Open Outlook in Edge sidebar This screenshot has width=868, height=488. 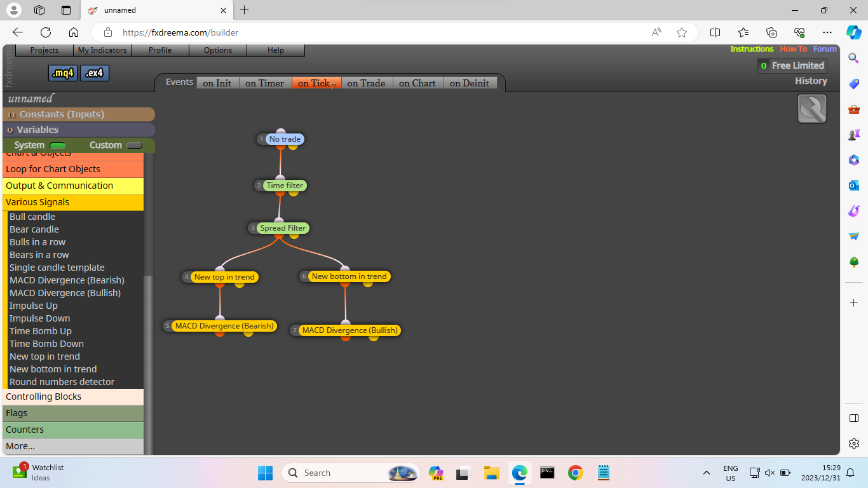[854, 186]
